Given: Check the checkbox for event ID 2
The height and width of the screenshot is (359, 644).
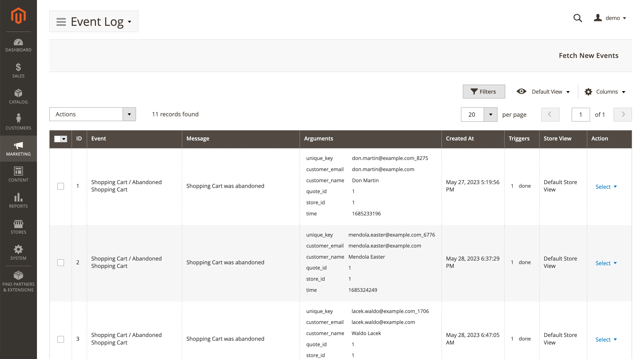Looking at the screenshot, I should point(60,262).
